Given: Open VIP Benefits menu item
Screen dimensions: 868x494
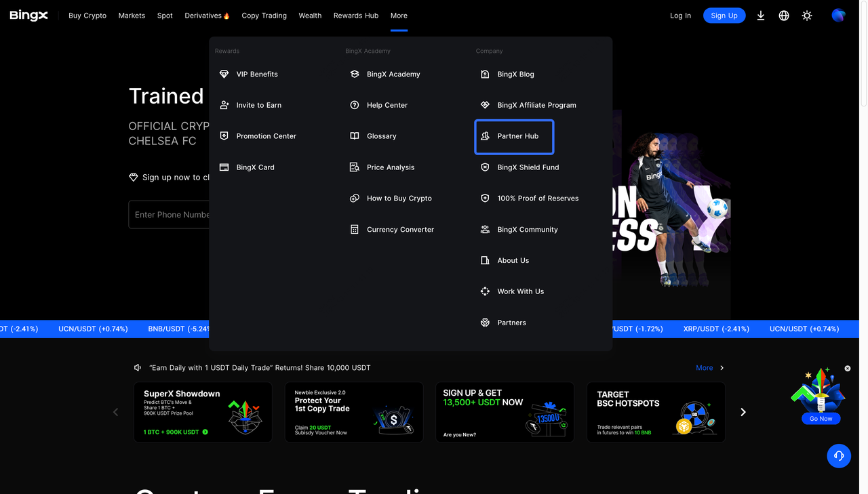Looking at the screenshot, I should [256, 75].
